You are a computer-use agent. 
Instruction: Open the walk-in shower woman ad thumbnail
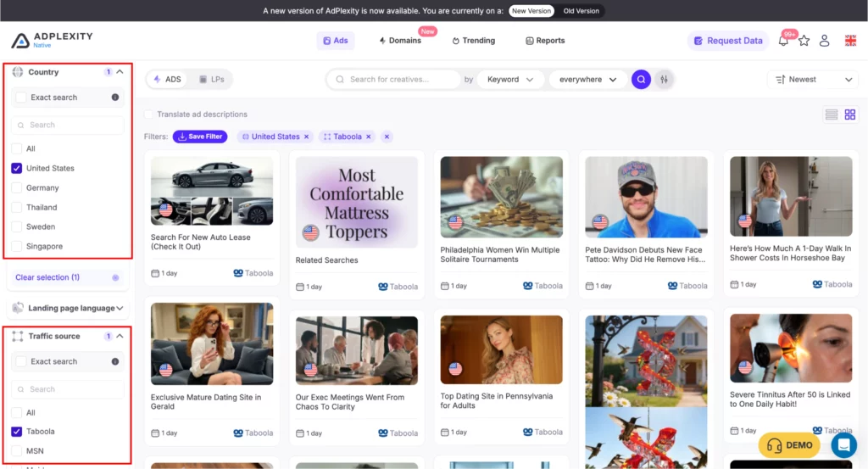tap(791, 197)
